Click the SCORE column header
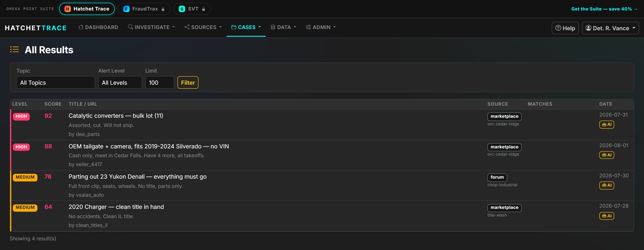Viewport: 644px width, 250px height. tap(53, 104)
